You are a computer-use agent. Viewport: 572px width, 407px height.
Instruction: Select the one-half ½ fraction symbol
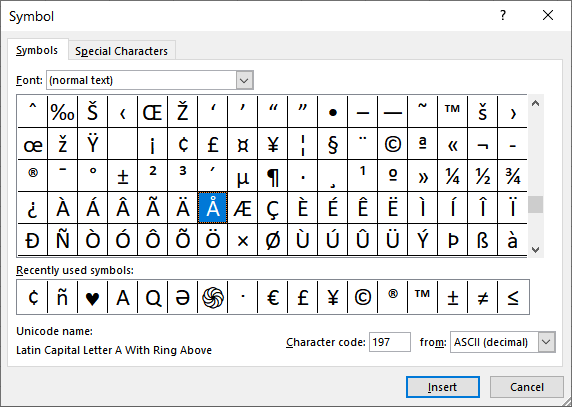point(482,176)
